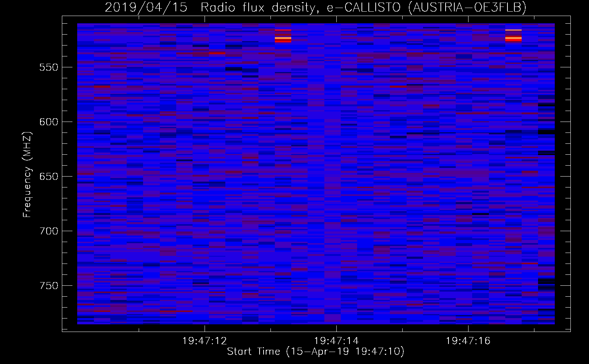Click the "Frequency (MHZ)" axis label
This screenshot has width=589, height=364.
(x=27, y=174)
